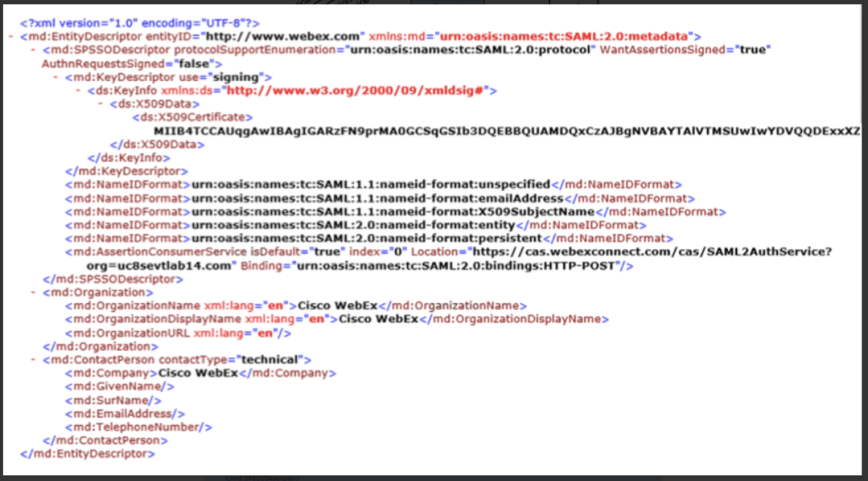Screen dimensions: 868x481
Task: Click the cas.webexconnect.com SAML2AuthService location URL
Action: coord(651,252)
